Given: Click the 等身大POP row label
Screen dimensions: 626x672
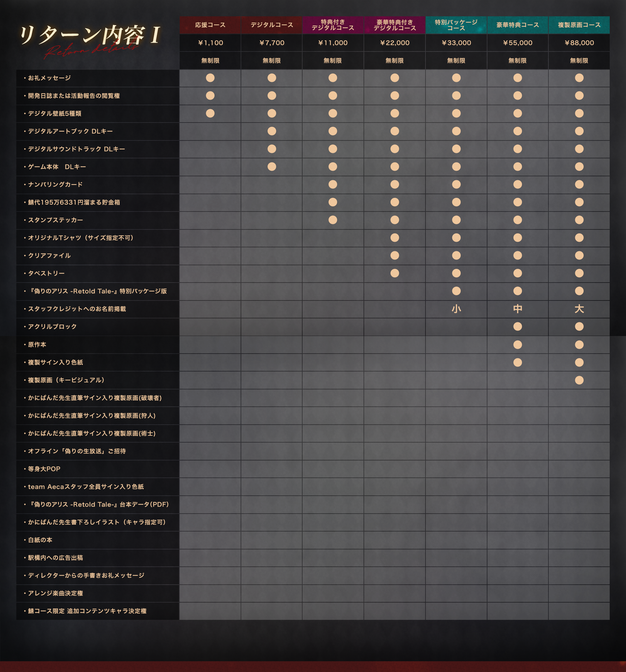Looking at the screenshot, I should coord(44,469).
